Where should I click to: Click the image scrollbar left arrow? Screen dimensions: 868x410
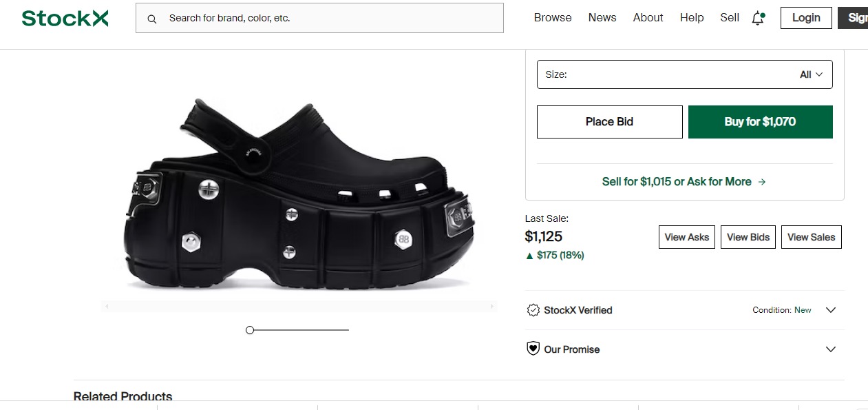click(x=107, y=306)
